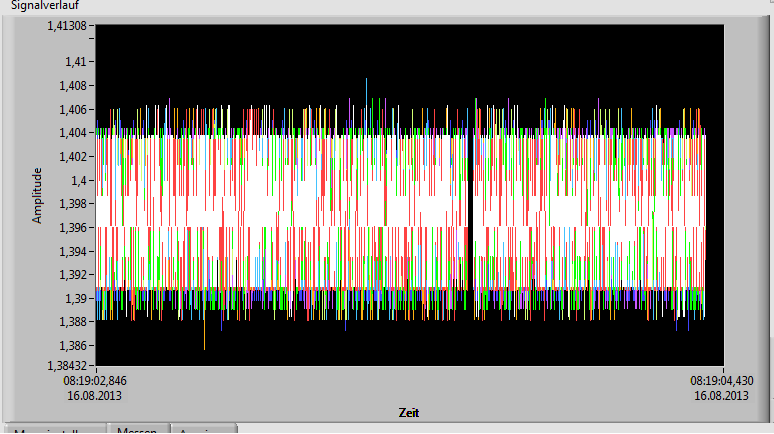Click the start time 08:19:02,846

95,381
